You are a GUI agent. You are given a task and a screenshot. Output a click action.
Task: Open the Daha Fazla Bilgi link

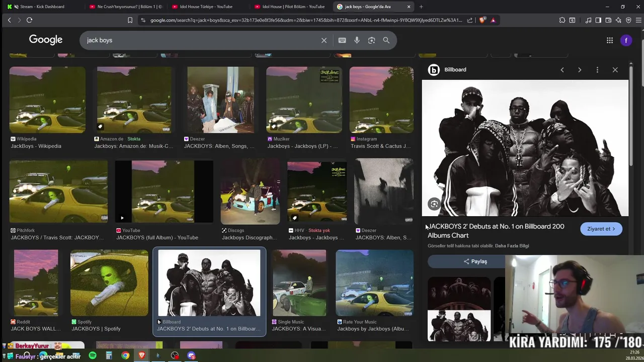[512, 246]
